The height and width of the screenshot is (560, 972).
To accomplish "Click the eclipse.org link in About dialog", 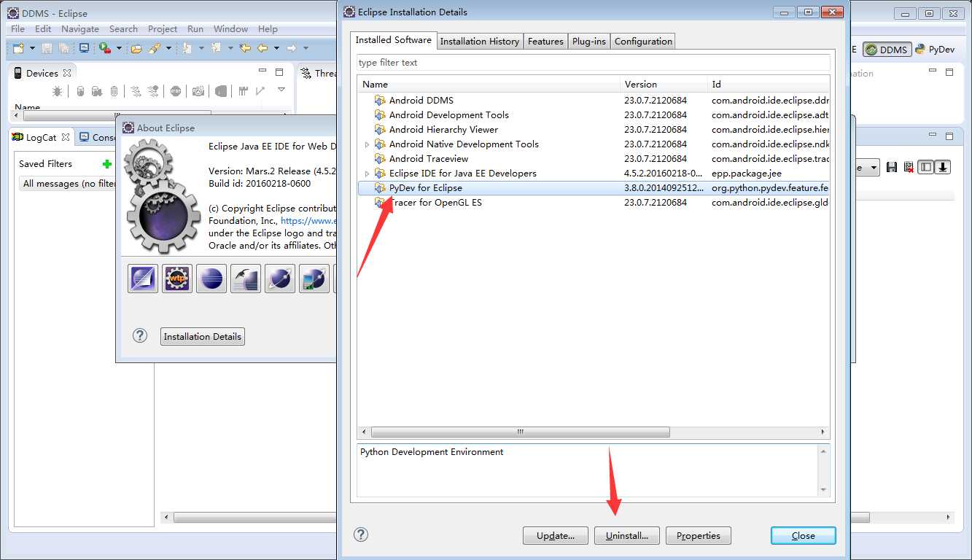I will click(308, 221).
